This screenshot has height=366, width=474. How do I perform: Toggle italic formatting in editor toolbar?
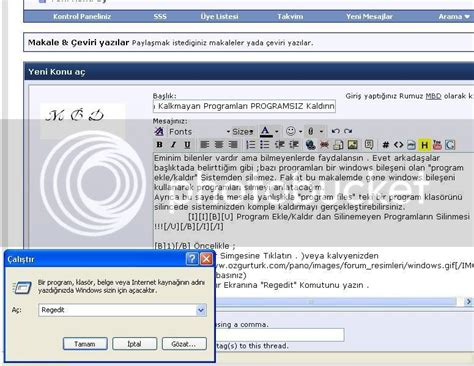(173, 145)
